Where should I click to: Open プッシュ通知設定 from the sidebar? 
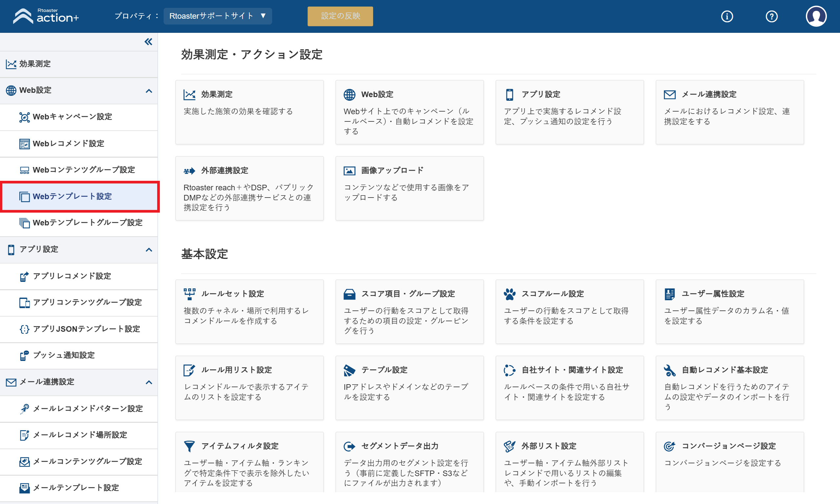[79, 356]
